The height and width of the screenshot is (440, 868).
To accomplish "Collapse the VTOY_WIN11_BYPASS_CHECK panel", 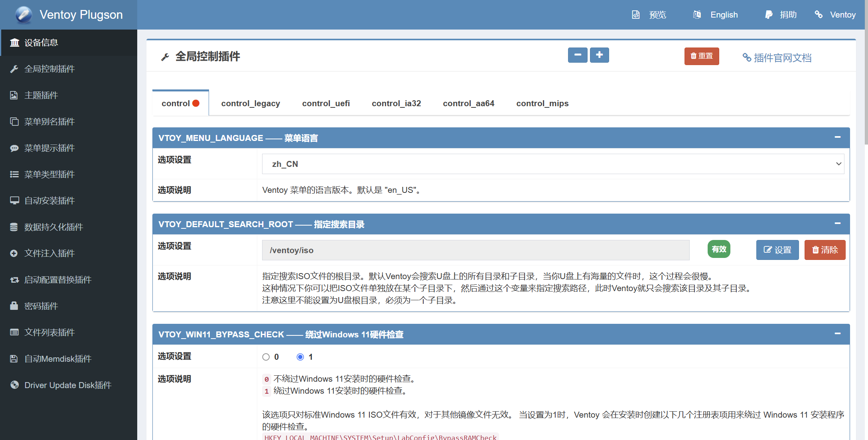I will click(x=838, y=334).
